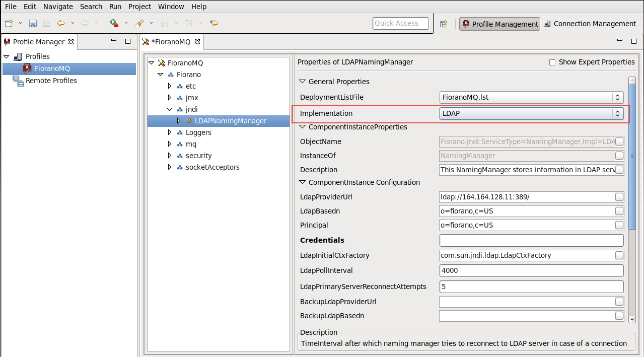The width and height of the screenshot is (644, 357).
Task: Switch to Profile Management perspective
Action: coord(499,24)
